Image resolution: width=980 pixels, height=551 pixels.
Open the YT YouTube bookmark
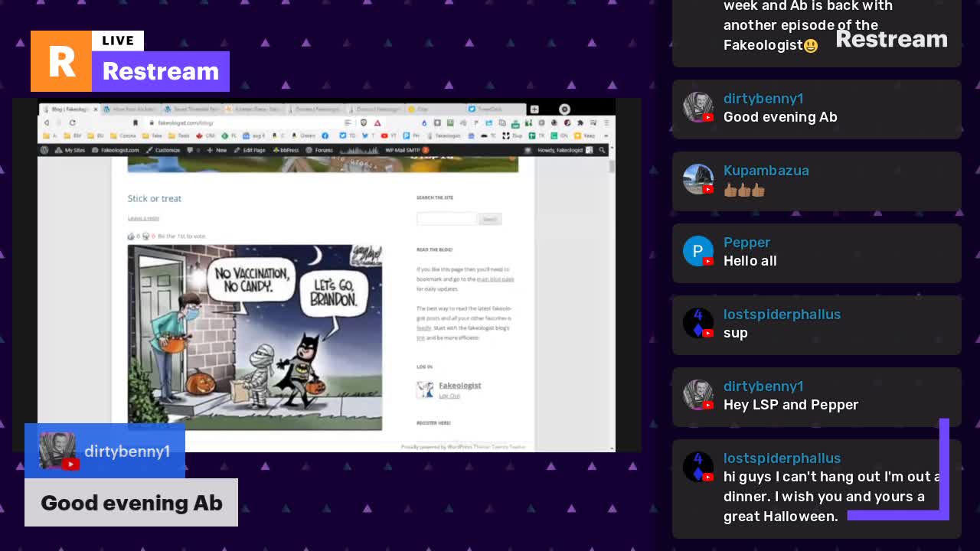tap(388, 135)
